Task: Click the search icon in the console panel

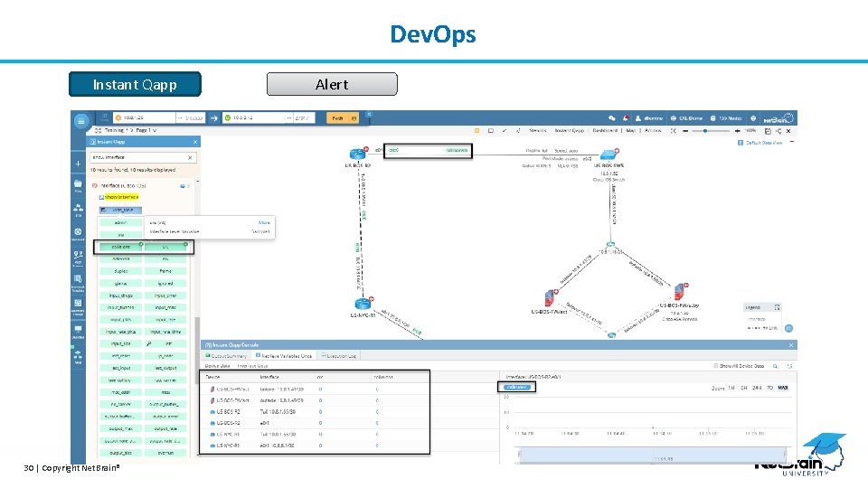Action: (776, 366)
